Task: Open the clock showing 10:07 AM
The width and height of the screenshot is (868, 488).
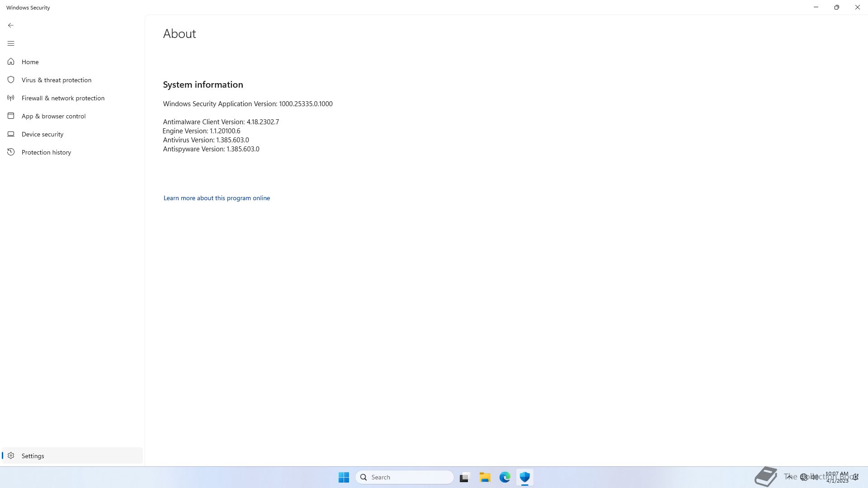Action: [837, 477]
